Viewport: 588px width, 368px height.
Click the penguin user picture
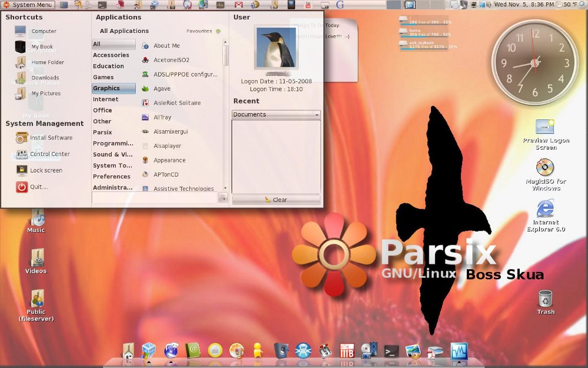(276, 48)
